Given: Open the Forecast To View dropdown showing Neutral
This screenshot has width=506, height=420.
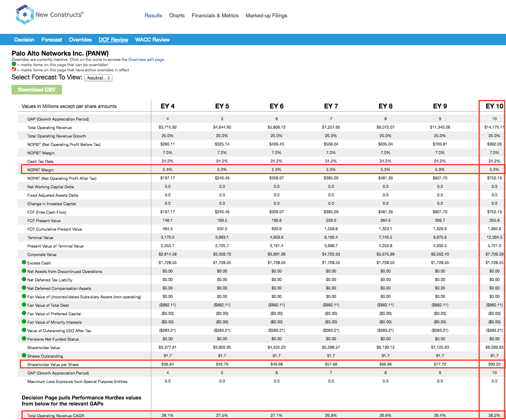Looking at the screenshot, I should [x=98, y=78].
